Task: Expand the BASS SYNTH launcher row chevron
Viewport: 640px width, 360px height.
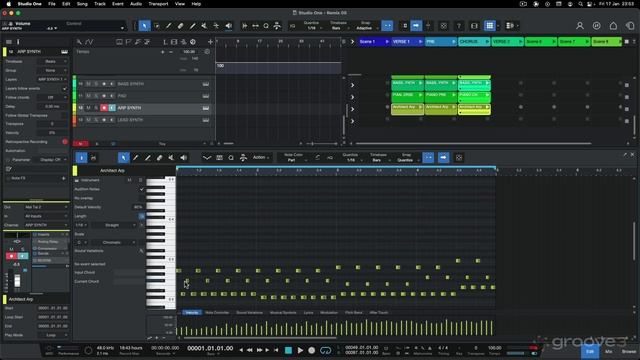Action: [x=352, y=85]
